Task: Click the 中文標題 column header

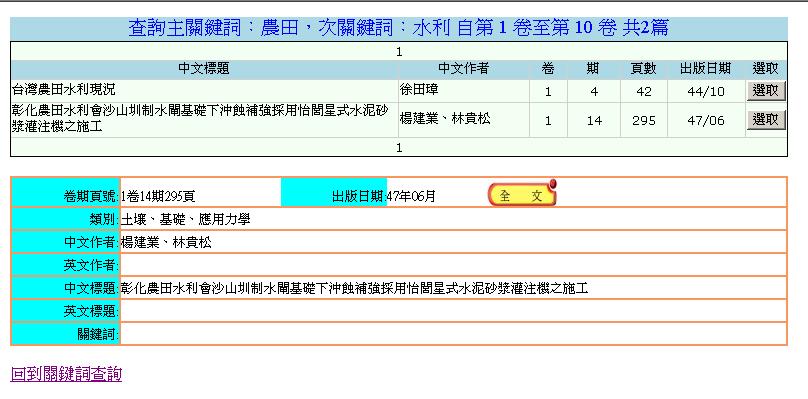Action: coord(204,69)
